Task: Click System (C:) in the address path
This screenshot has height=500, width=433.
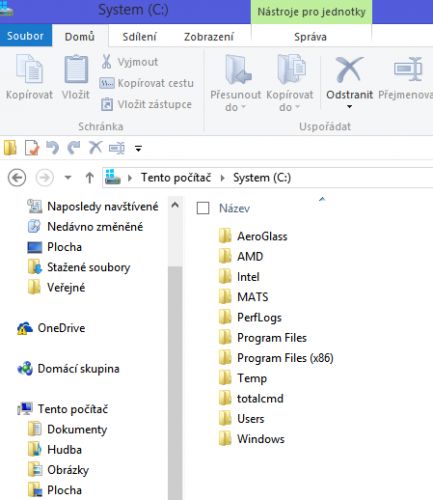Action: tap(262, 178)
